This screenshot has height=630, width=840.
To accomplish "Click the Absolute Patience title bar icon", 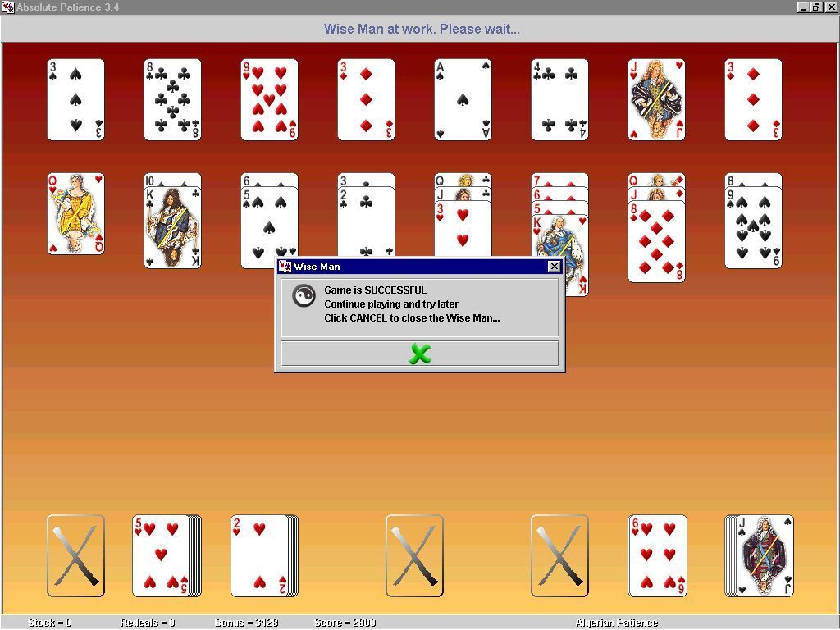I will 7,7.
